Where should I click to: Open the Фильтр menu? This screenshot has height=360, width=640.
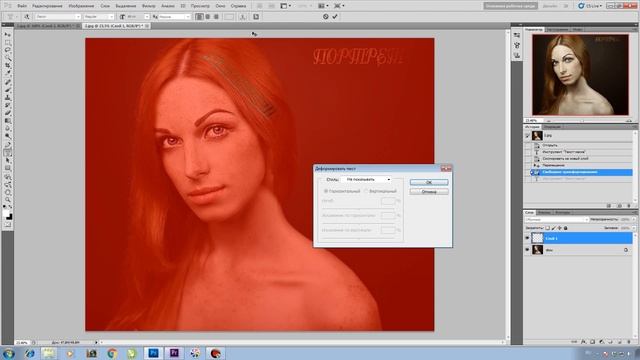(x=149, y=6)
